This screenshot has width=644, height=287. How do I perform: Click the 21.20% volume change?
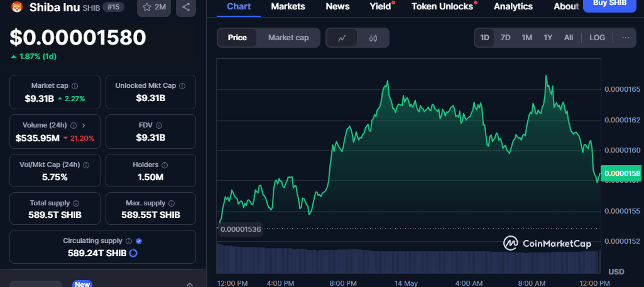coord(79,138)
